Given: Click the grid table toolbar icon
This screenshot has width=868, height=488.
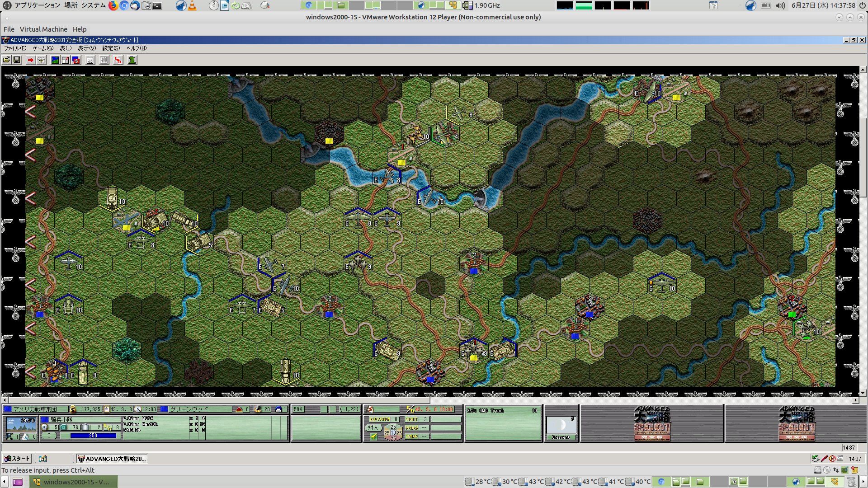Looking at the screenshot, I should point(90,60).
